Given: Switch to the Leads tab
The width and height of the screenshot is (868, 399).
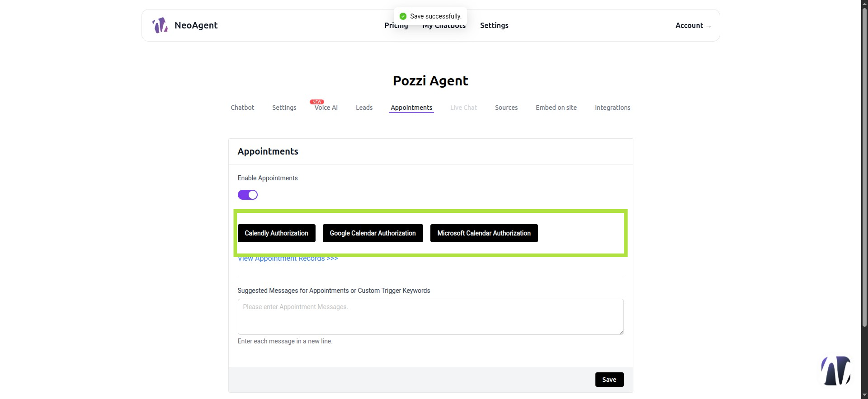Looking at the screenshot, I should [x=364, y=108].
